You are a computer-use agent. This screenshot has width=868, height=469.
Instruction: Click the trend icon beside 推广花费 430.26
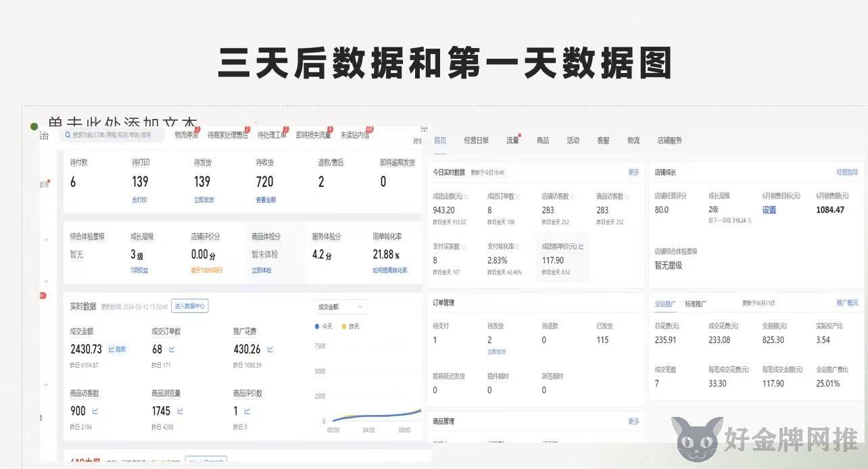pos(270,349)
